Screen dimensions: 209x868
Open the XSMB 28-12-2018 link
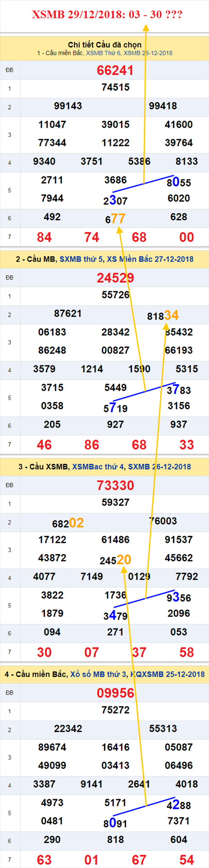pos(148,53)
